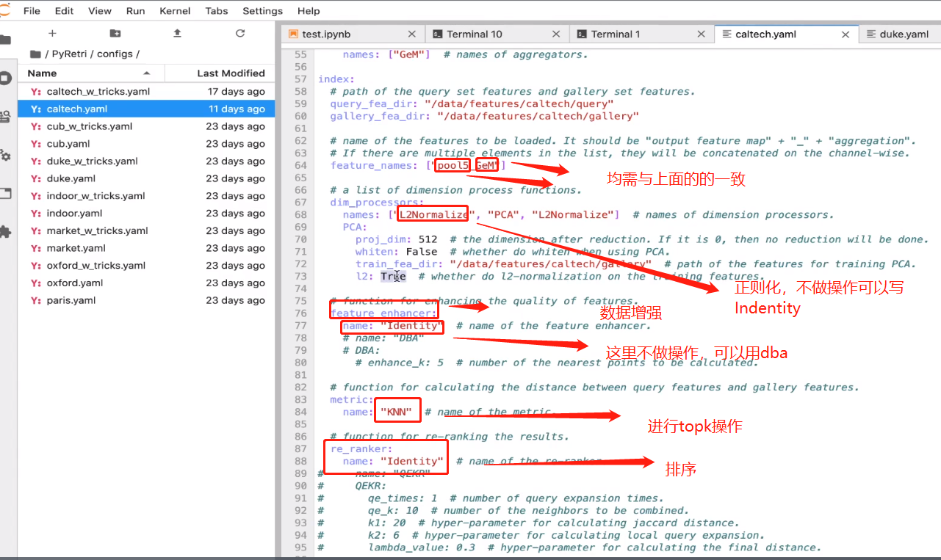
Task: Open the extension manager puzzle icon
Action: point(6,232)
